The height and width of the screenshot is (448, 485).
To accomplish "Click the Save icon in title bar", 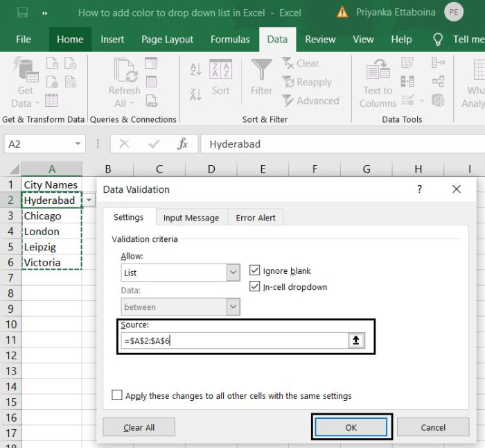I will [x=22, y=12].
